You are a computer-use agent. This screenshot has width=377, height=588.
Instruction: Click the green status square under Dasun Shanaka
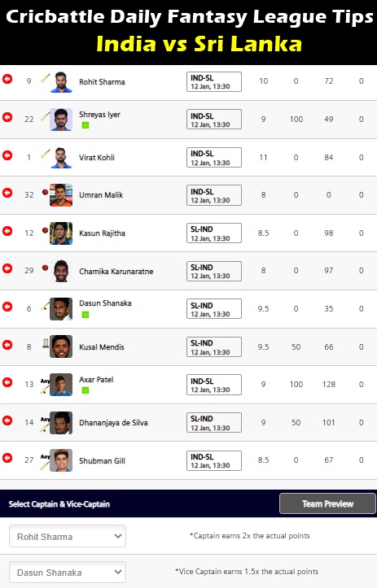coord(85,315)
